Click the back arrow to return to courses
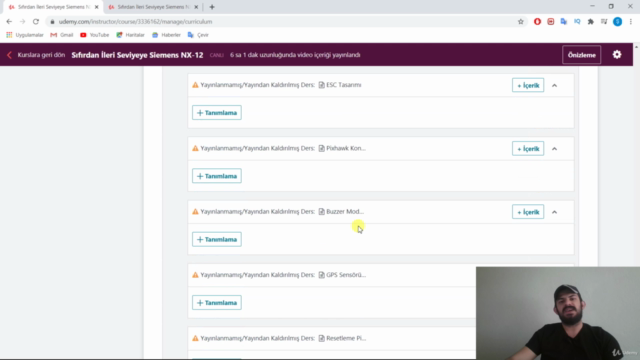Screen dimensions: 640x360 pyautogui.click(x=9, y=55)
